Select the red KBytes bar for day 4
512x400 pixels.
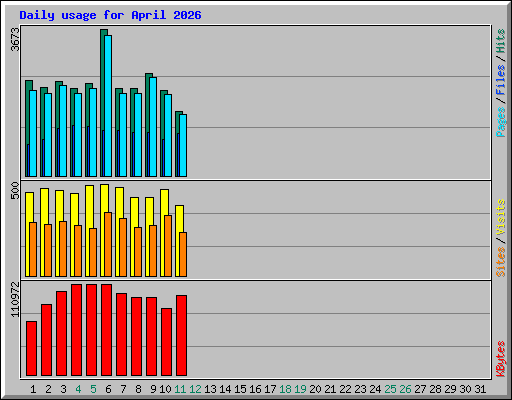tap(76, 330)
